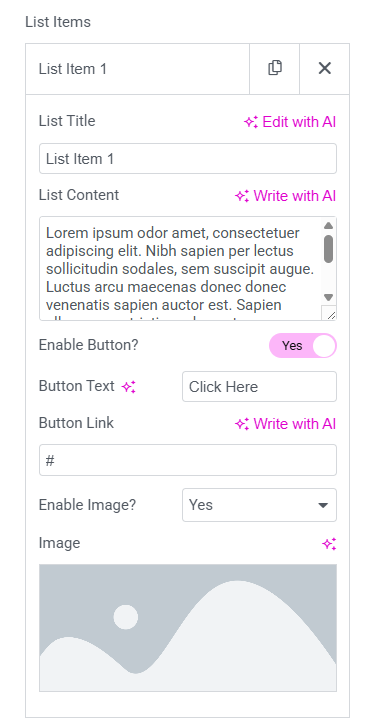Viewport: 371px width, 725px height.
Task: Collapse the List Item 1 header
Action: (137, 69)
